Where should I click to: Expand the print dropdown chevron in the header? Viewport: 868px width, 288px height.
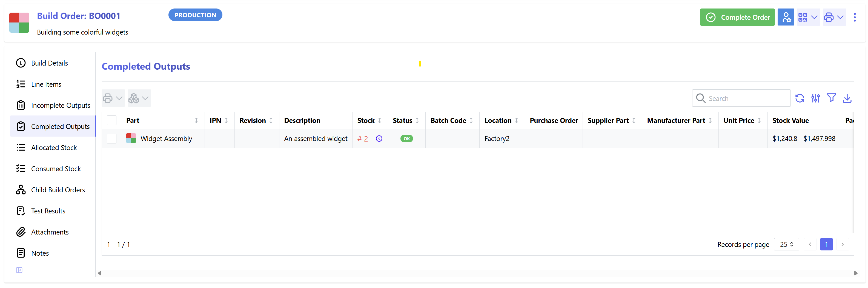[840, 17]
